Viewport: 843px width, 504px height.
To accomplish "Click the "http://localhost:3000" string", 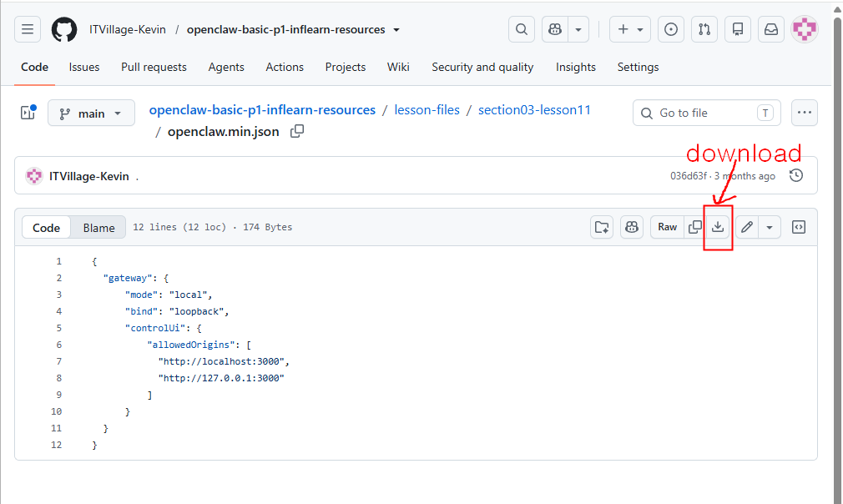I will point(221,361).
